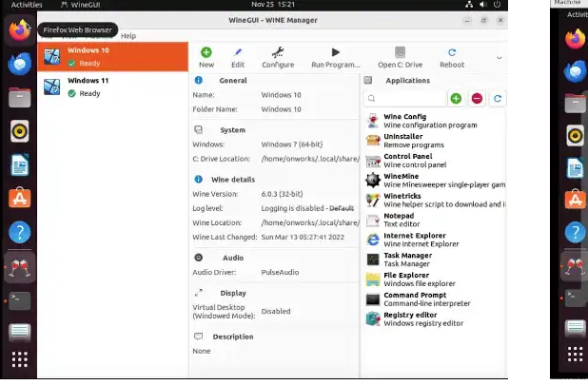The image size is (588, 385).
Task: Click the Display section icon
Action: pos(198,293)
